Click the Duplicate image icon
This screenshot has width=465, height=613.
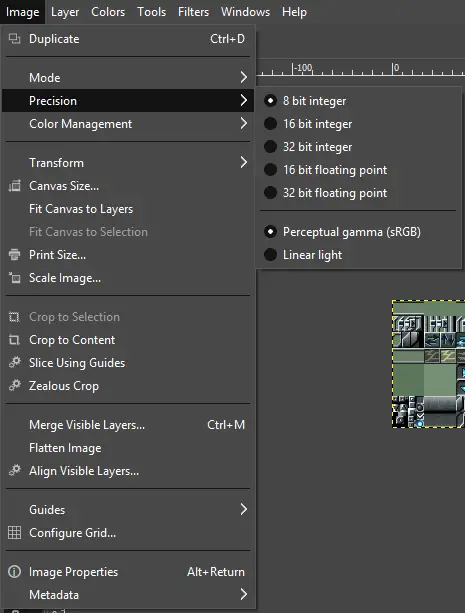pyautogui.click(x=14, y=39)
